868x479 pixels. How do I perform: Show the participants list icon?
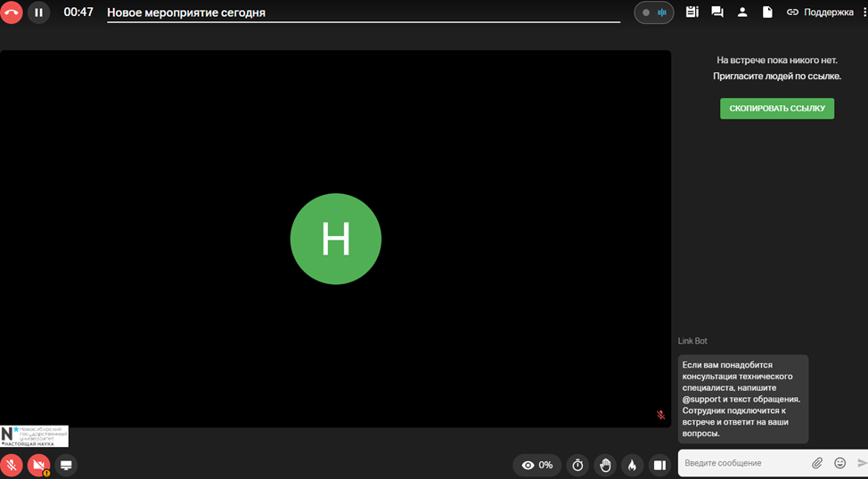point(742,12)
